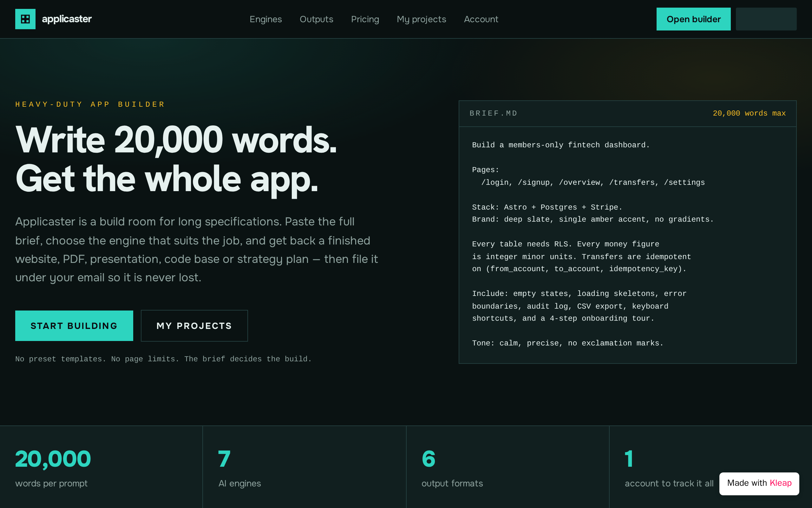Click the Made with Kleap badge
Image resolution: width=812 pixels, height=508 pixels.
(x=759, y=483)
